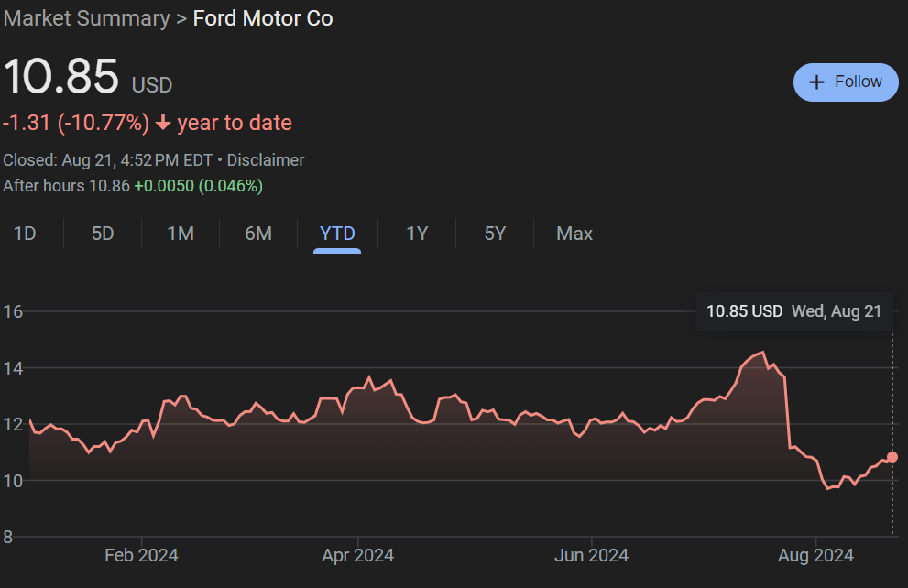908x588 pixels.
Task: Click the red down arrow icon
Action: pyautogui.click(x=163, y=123)
